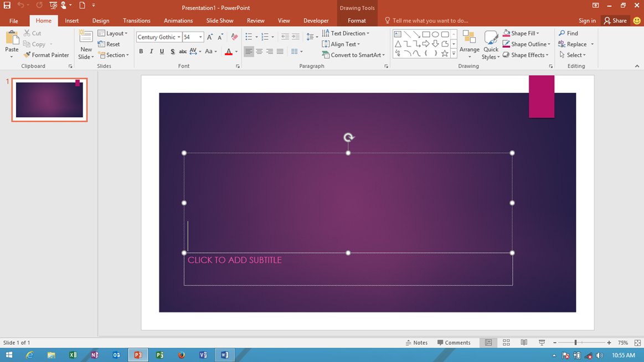Screen dimensions: 644x362
Task: Increase font size with the grow icon
Action: (x=210, y=37)
